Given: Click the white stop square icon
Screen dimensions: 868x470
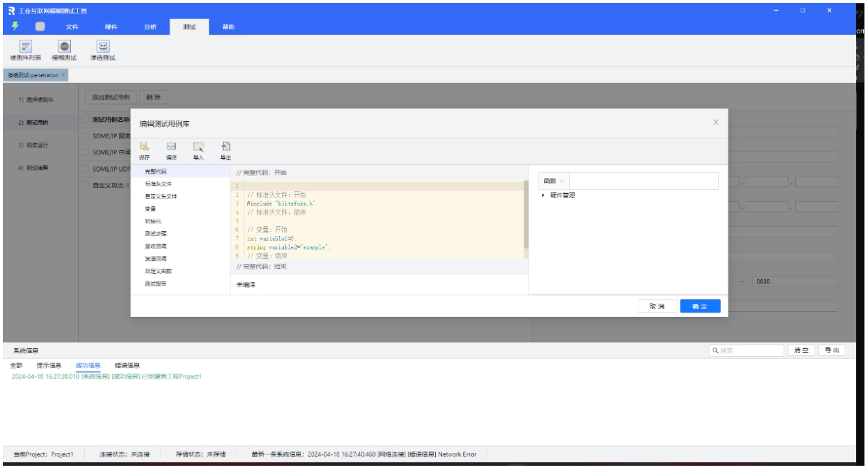Looking at the screenshot, I should click(x=40, y=27).
